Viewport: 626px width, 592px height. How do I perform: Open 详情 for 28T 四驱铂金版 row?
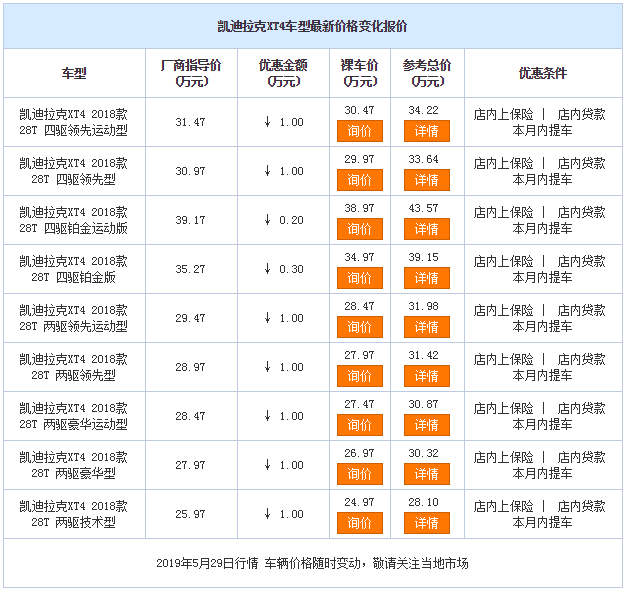tap(426, 278)
